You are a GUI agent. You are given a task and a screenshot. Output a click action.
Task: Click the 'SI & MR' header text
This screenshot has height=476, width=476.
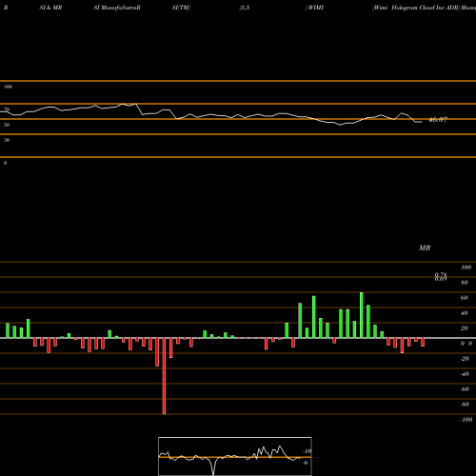click(50, 8)
